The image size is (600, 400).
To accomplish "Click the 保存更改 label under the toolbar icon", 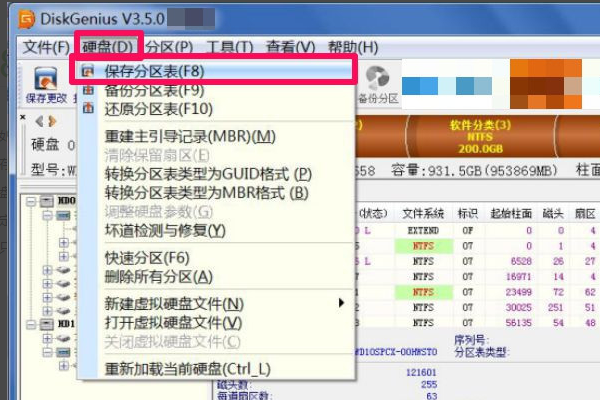I will pos(46,98).
